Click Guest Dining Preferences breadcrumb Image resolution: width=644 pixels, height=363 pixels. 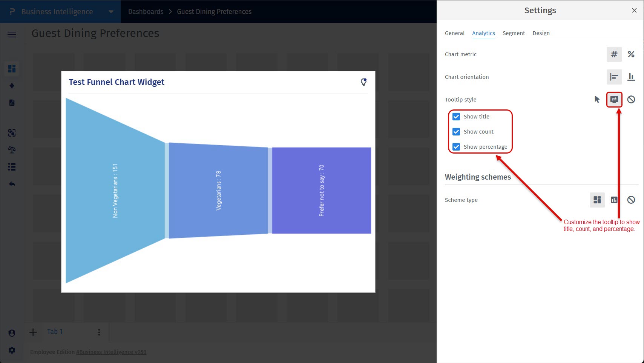pyautogui.click(x=214, y=12)
